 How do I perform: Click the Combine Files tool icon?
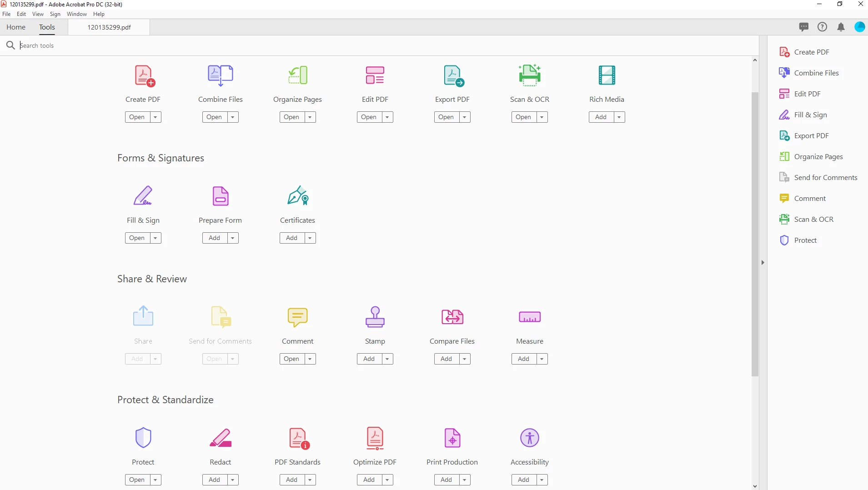coord(221,76)
